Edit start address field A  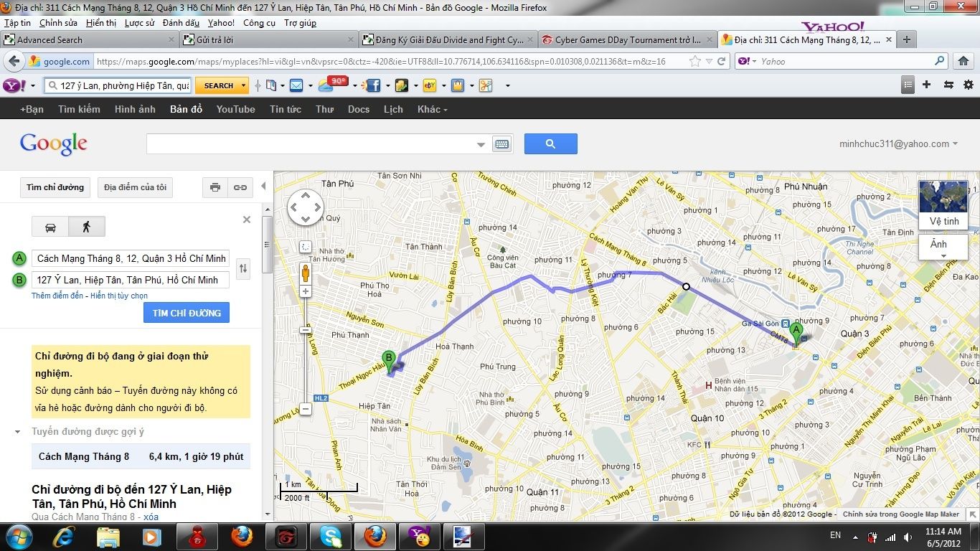pyautogui.click(x=131, y=258)
